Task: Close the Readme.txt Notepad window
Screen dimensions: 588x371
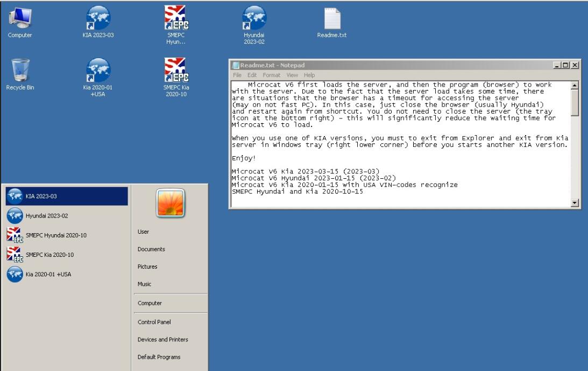Action: click(575, 65)
